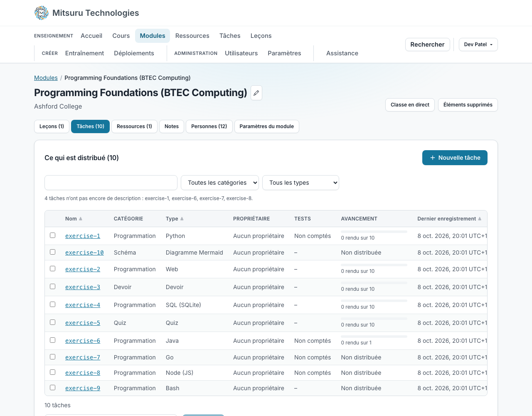
Task: Select the exercise-3 row checkbox
Action: pyautogui.click(x=53, y=287)
